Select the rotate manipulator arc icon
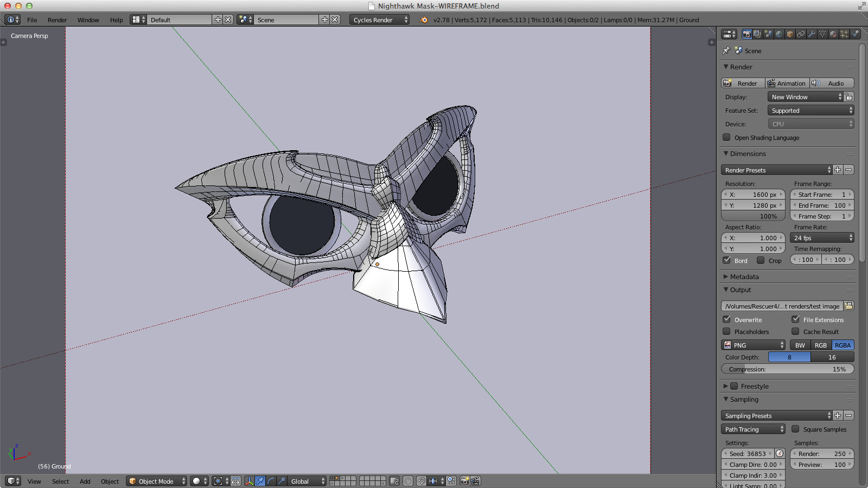868x488 pixels. 271,481
